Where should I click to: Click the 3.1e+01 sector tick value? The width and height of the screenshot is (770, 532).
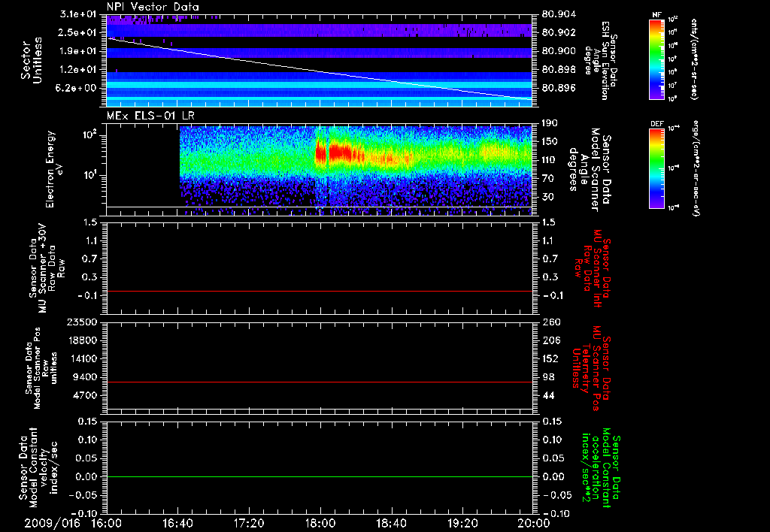click(x=77, y=14)
